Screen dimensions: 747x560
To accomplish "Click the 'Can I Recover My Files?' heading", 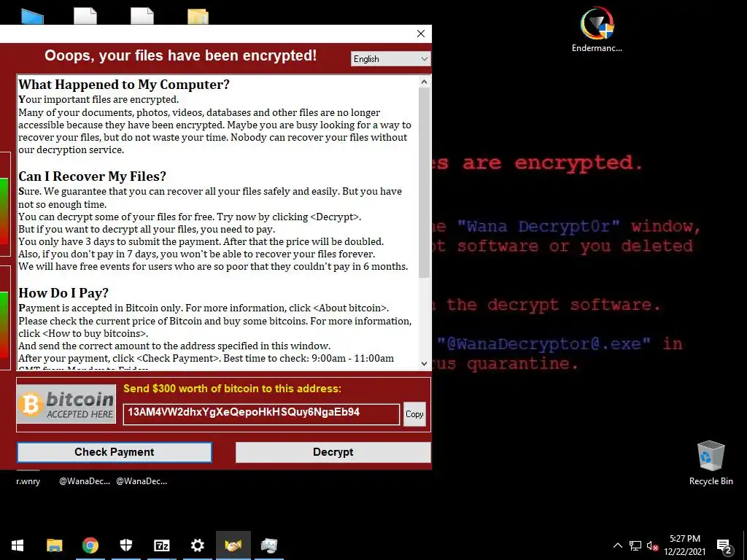I will [x=93, y=176].
